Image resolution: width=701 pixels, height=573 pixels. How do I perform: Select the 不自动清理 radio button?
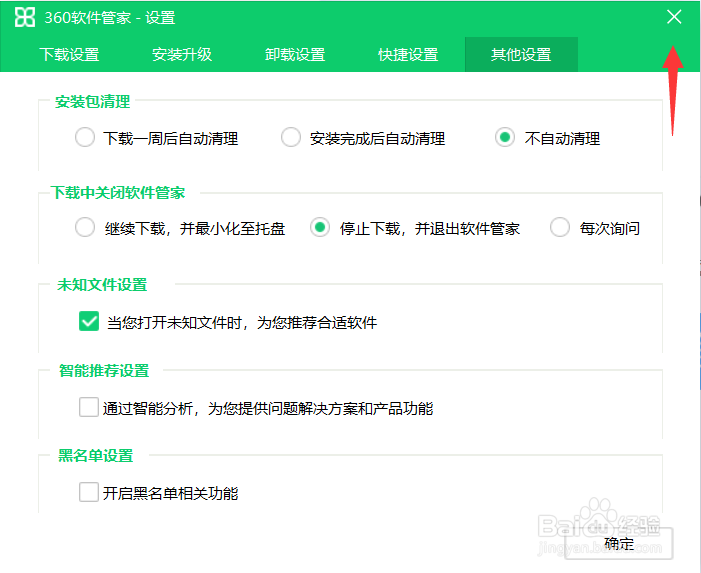click(505, 137)
